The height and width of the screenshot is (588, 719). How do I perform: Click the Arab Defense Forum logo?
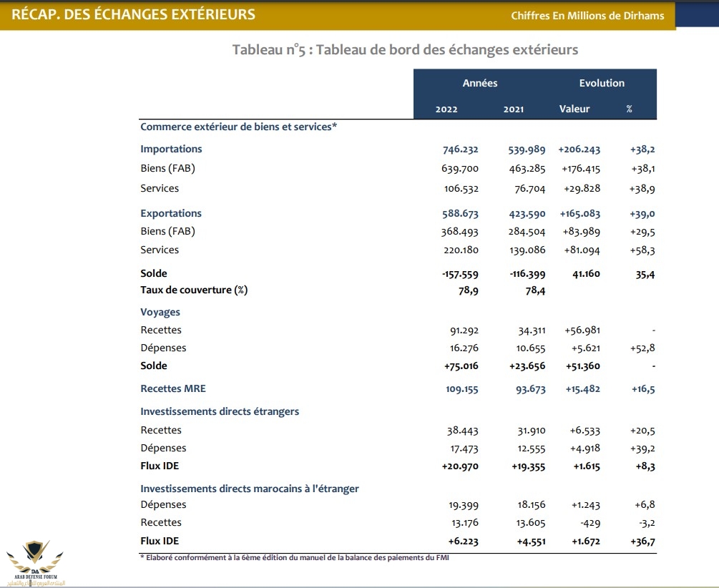pyautogui.click(x=35, y=562)
